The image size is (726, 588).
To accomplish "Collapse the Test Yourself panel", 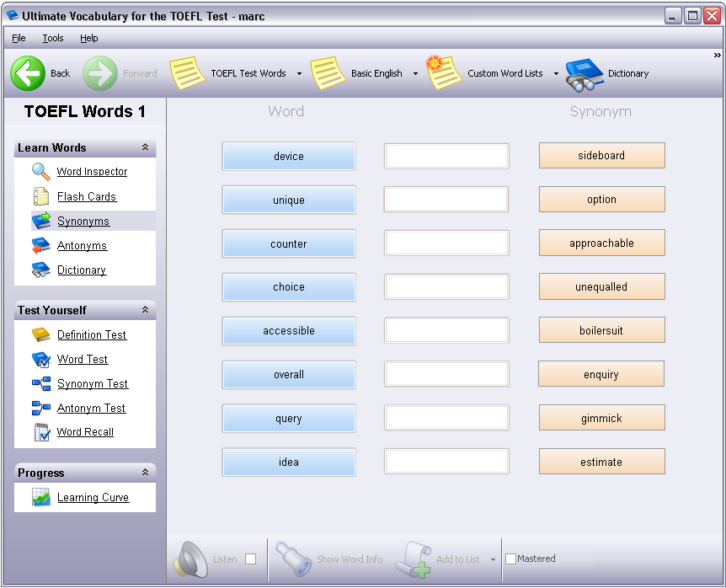I will click(145, 310).
